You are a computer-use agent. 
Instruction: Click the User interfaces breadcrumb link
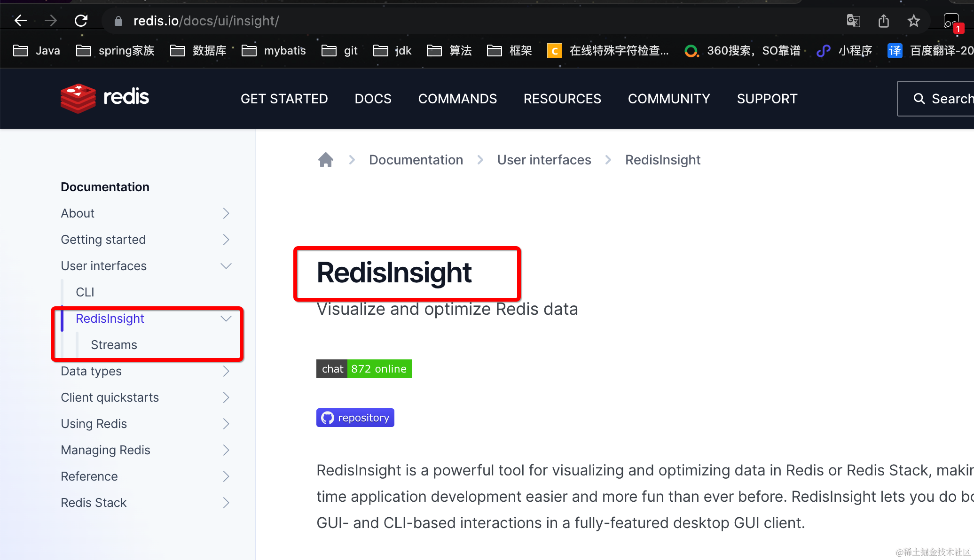click(x=544, y=160)
